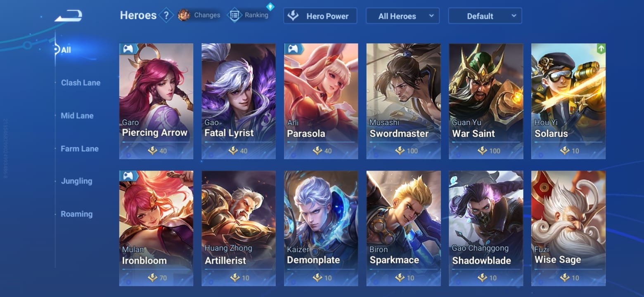Open Musashi Swordmaster hero card
This screenshot has height=297, width=644.
point(404,101)
